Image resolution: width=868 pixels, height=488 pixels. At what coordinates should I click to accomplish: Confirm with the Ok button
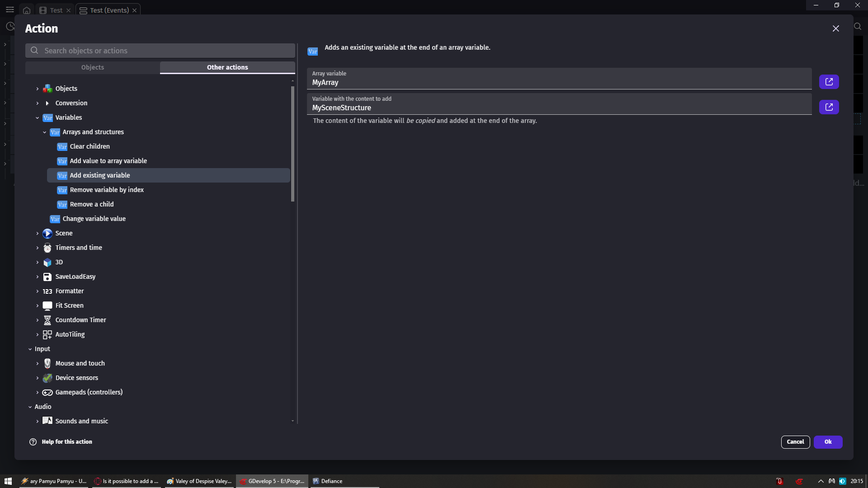coord(828,442)
